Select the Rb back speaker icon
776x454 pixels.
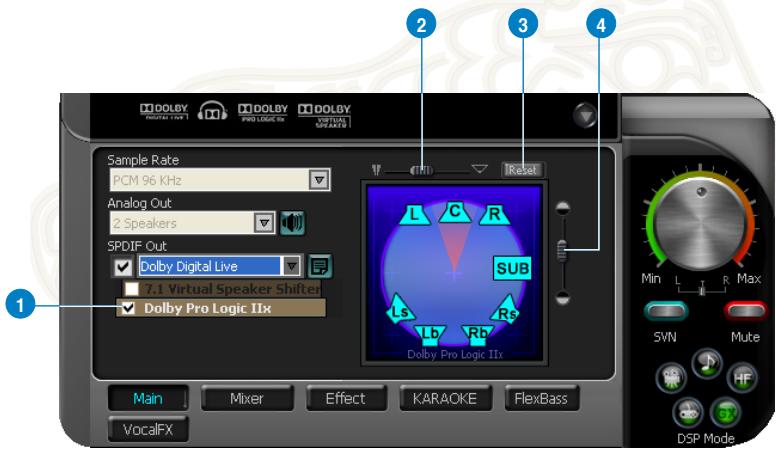(x=478, y=334)
